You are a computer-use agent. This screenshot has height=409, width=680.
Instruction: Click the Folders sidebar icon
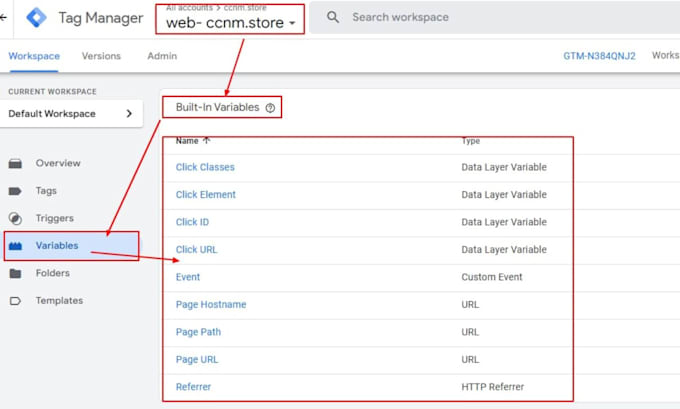[x=15, y=273]
